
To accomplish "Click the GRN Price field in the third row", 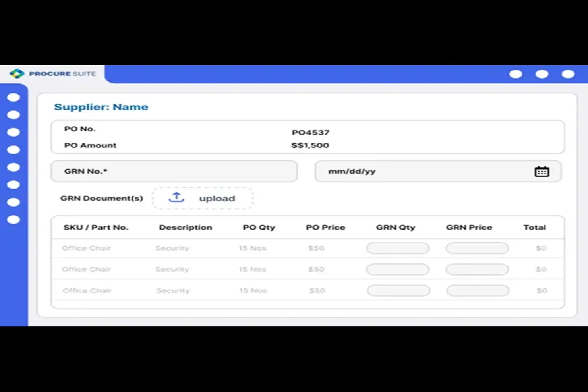I will (x=478, y=290).
